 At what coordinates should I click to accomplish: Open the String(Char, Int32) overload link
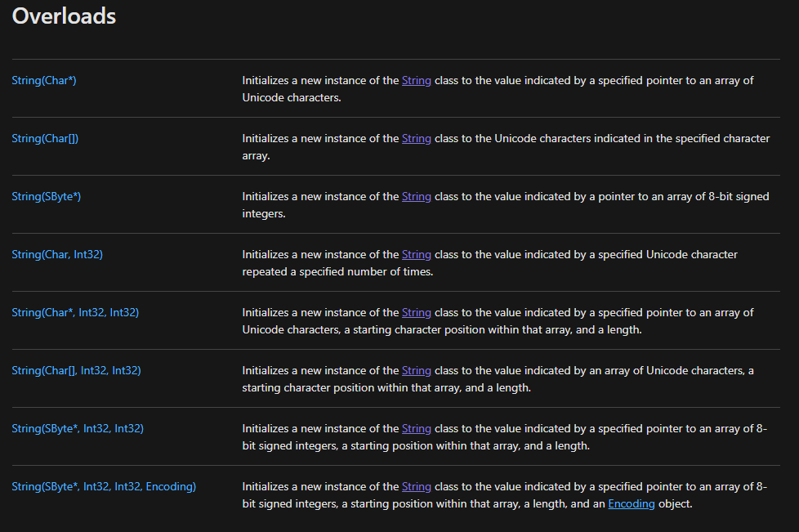(57, 255)
